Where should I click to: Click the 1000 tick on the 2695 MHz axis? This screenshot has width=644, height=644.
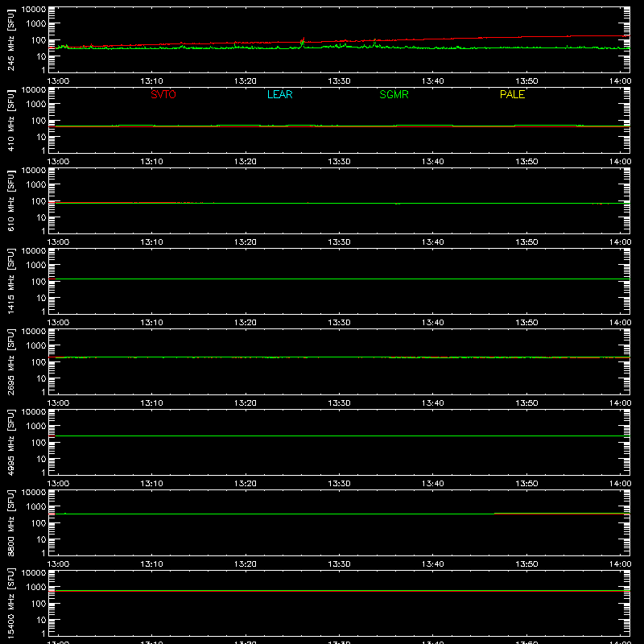point(36,346)
